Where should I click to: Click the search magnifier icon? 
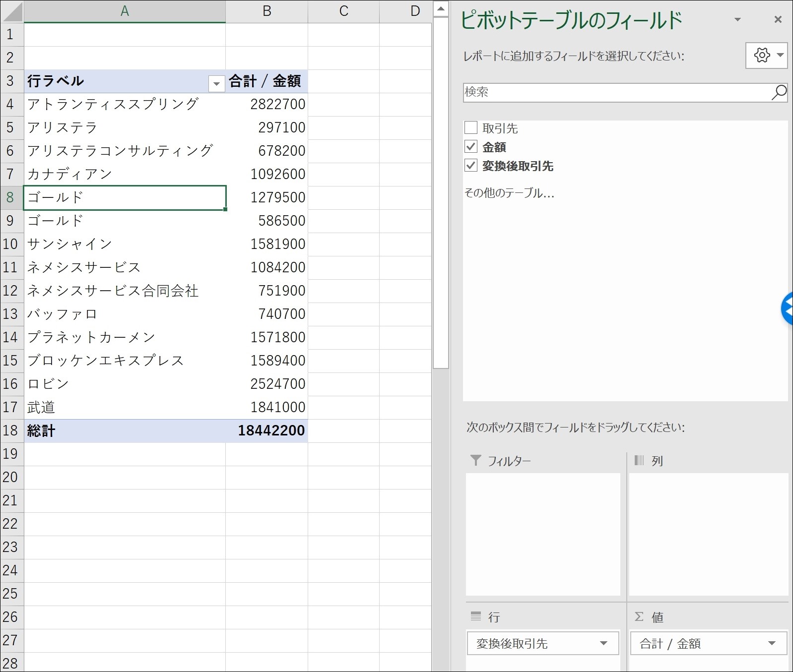(779, 92)
